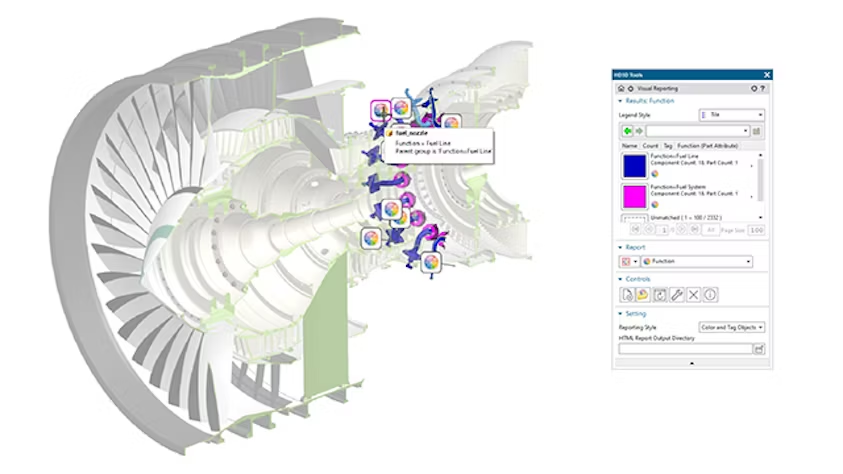Click the first document icon in Controls
The width and height of the screenshot is (843, 474).
[626, 294]
